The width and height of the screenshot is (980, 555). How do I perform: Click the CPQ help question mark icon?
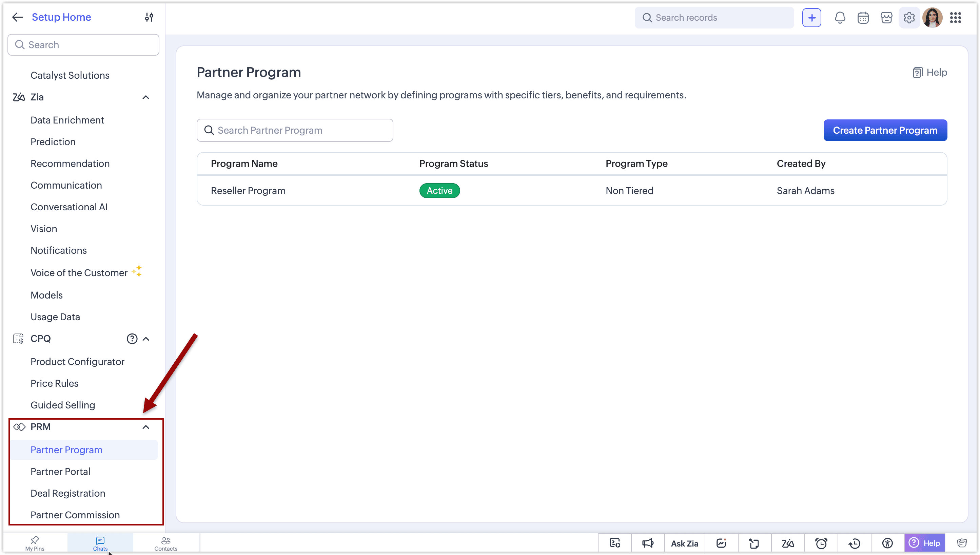(132, 339)
